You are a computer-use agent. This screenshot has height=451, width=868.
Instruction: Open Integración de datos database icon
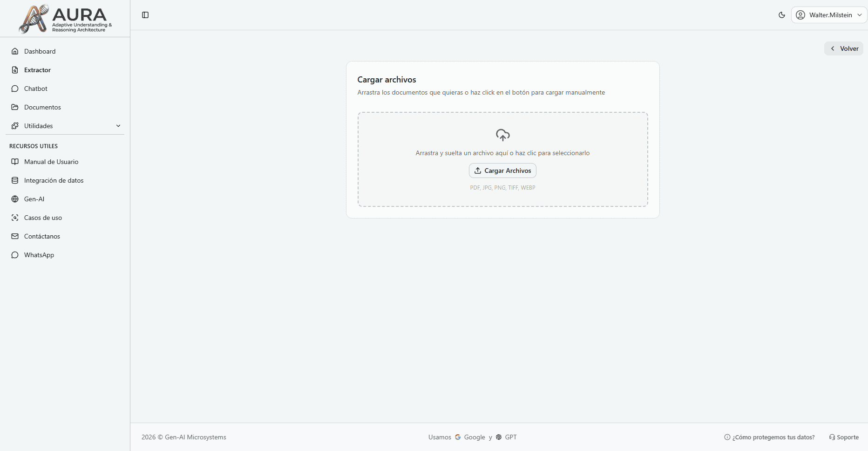point(15,180)
